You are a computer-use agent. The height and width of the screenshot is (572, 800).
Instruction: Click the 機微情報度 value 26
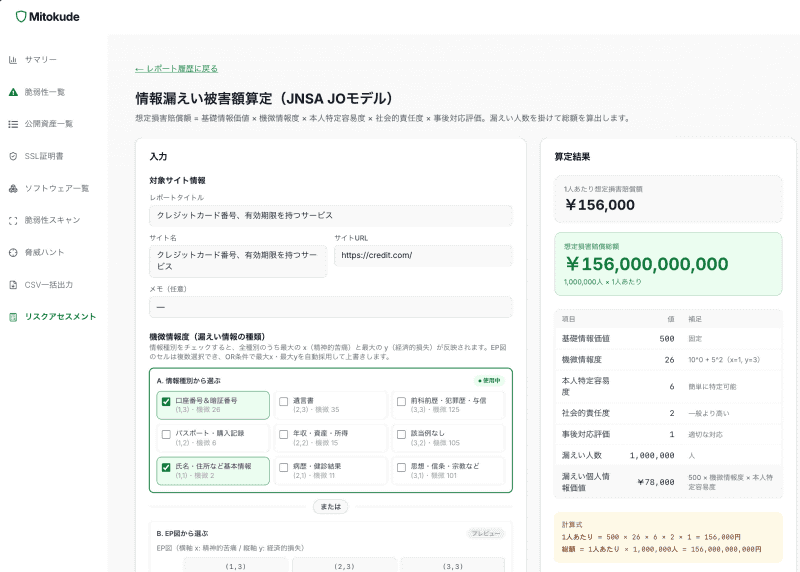[669, 360]
